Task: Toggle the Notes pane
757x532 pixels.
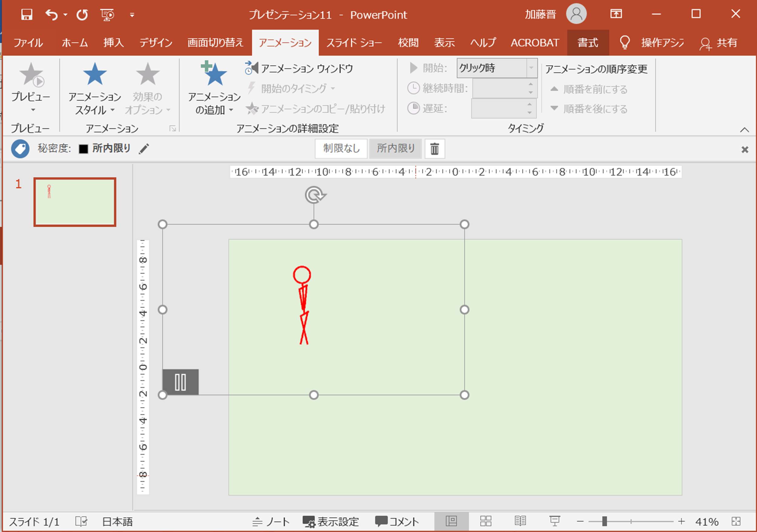Action: point(271,521)
